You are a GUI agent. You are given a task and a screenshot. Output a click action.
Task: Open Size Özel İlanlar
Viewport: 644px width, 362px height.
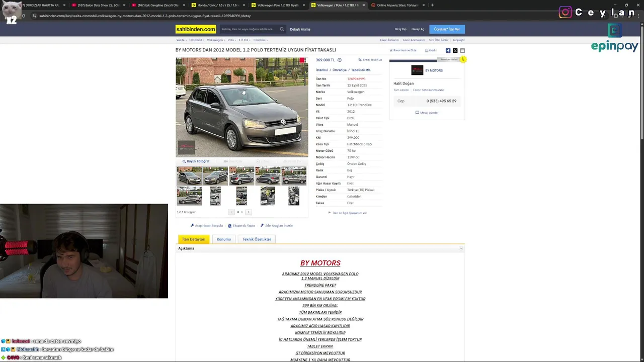[438, 40]
